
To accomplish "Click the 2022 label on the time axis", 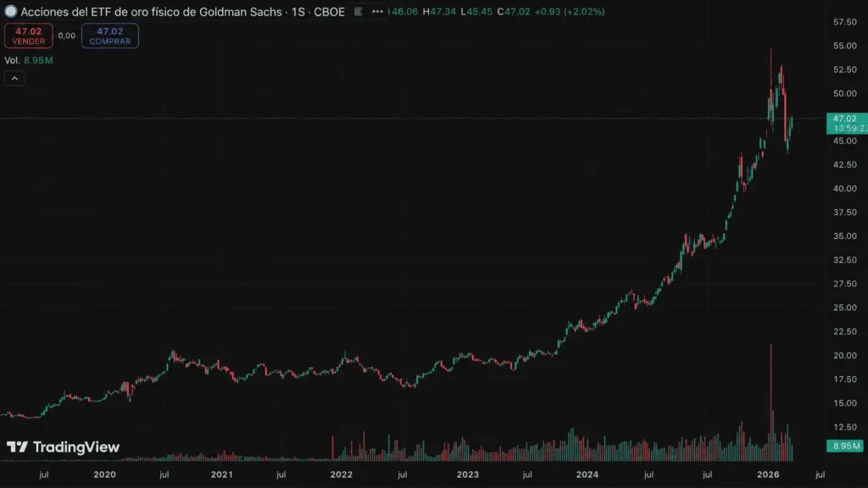I will (x=342, y=474).
